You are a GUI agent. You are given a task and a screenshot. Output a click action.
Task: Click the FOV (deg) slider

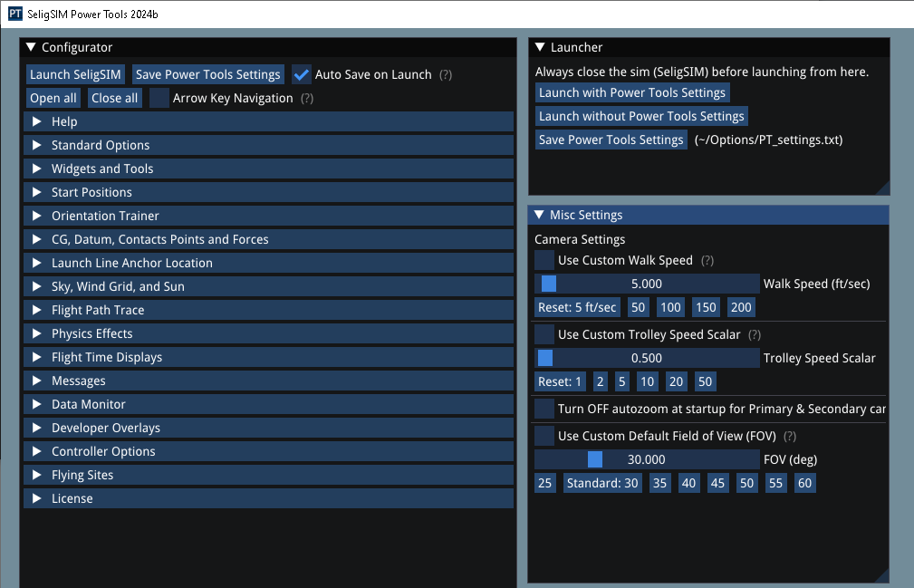[647, 459]
